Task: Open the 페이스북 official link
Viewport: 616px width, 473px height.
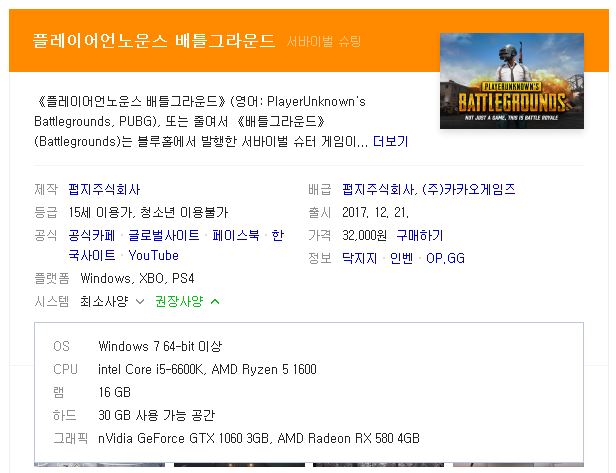Action: [x=236, y=235]
